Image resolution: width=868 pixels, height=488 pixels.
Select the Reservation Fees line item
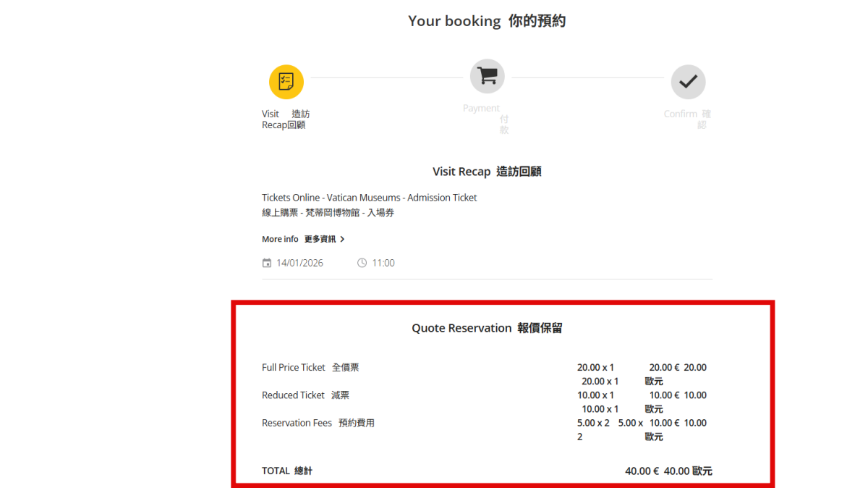(318, 422)
